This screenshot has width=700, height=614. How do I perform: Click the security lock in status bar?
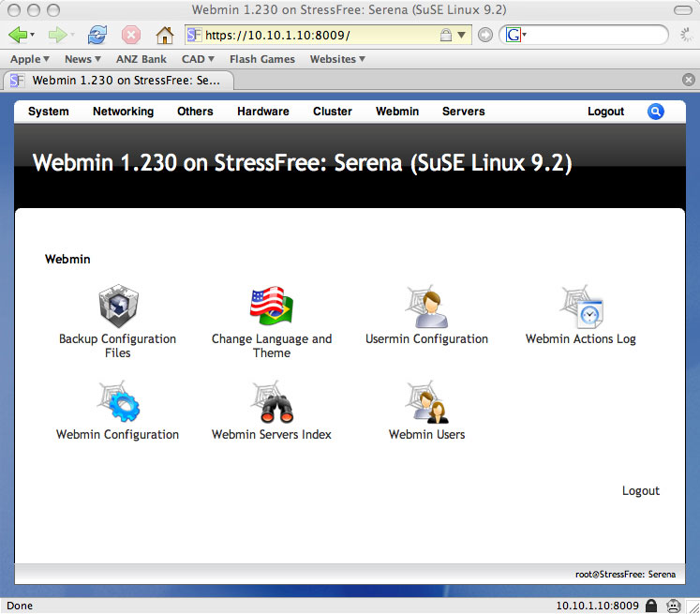pyautogui.click(x=652, y=606)
